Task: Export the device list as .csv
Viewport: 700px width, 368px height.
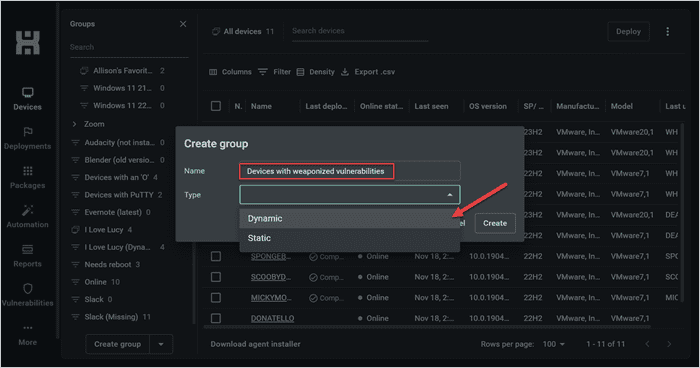Action: click(368, 72)
